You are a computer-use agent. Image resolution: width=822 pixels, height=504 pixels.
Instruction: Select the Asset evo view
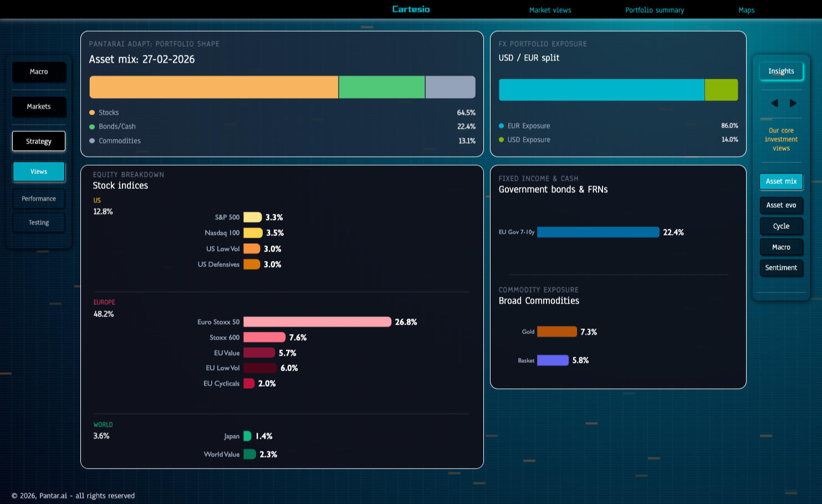tap(781, 205)
